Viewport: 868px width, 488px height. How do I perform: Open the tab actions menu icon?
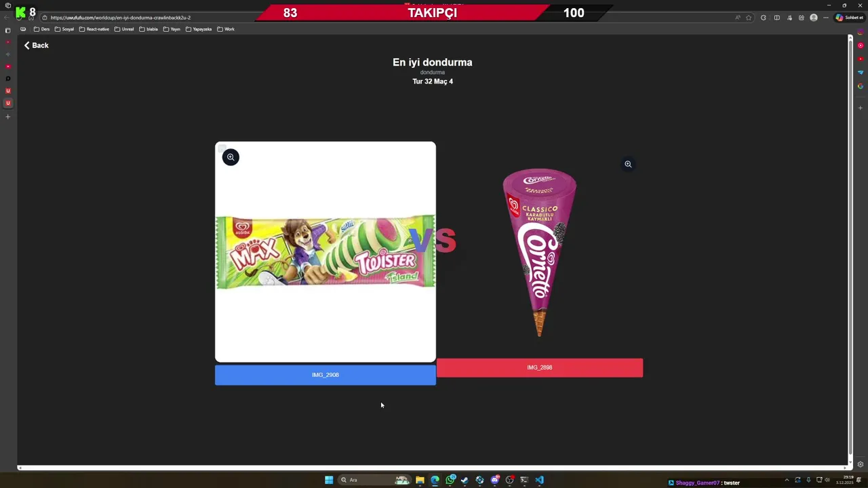coord(8,30)
